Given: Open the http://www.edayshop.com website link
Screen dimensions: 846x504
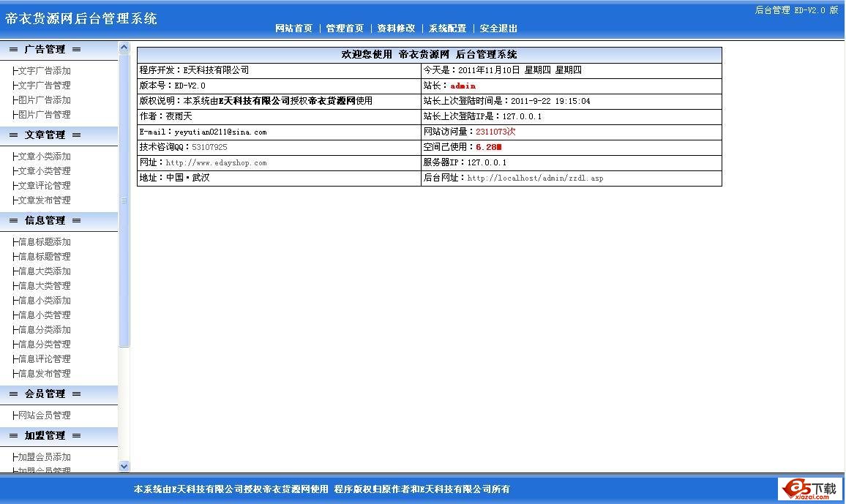Looking at the screenshot, I should [x=216, y=163].
